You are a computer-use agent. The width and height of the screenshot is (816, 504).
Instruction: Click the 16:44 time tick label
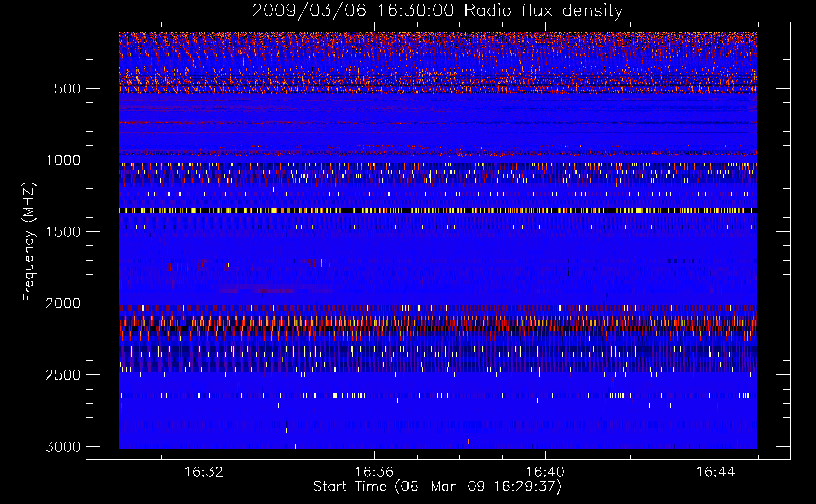[x=716, y=472]
